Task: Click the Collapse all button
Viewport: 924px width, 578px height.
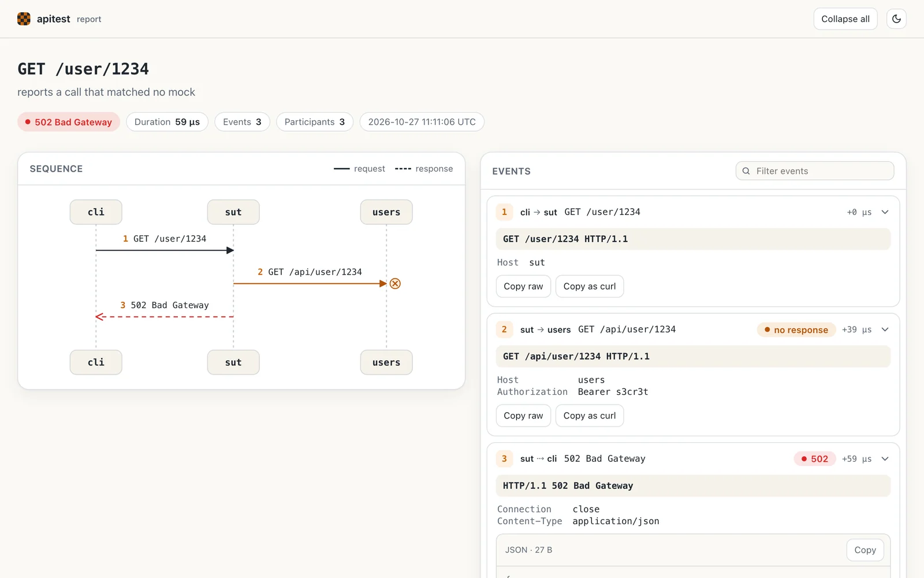Action: point(845,19)
